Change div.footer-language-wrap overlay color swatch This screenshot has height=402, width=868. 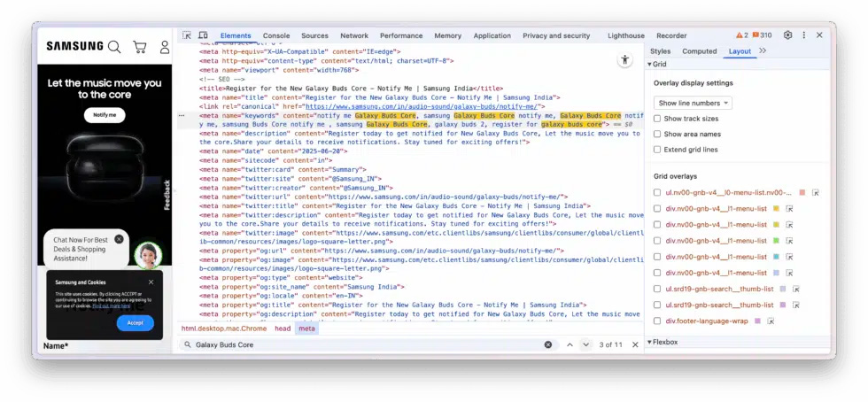(757, 321)
